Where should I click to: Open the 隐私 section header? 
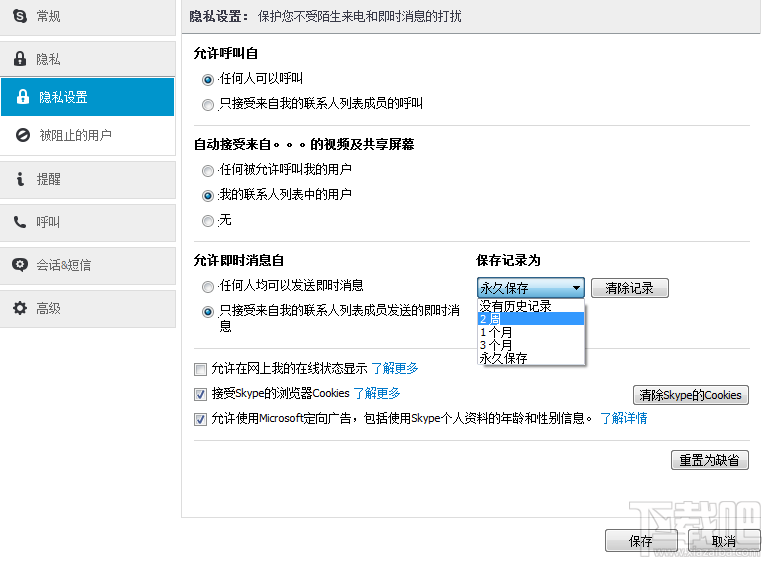click(x=88, y=59)
